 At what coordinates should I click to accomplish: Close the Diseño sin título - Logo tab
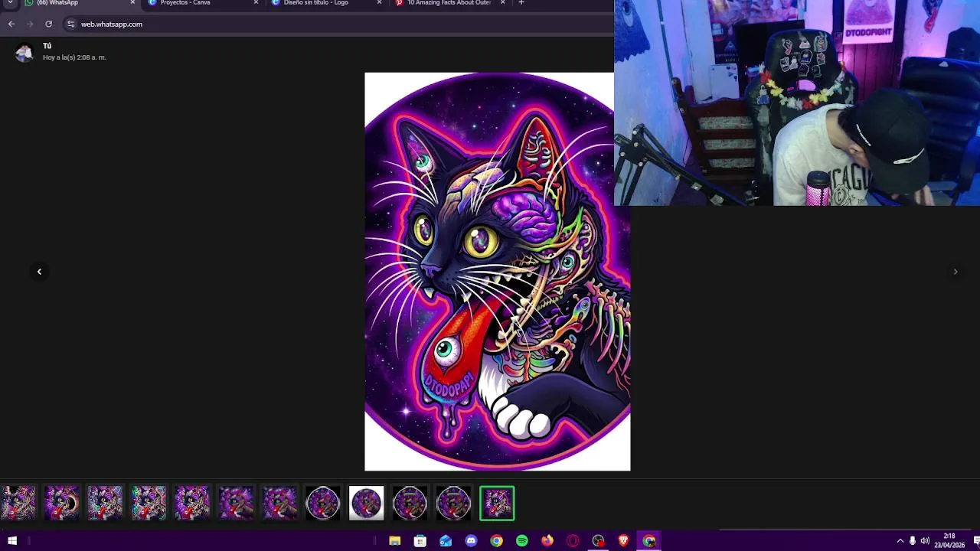point(379,3)
